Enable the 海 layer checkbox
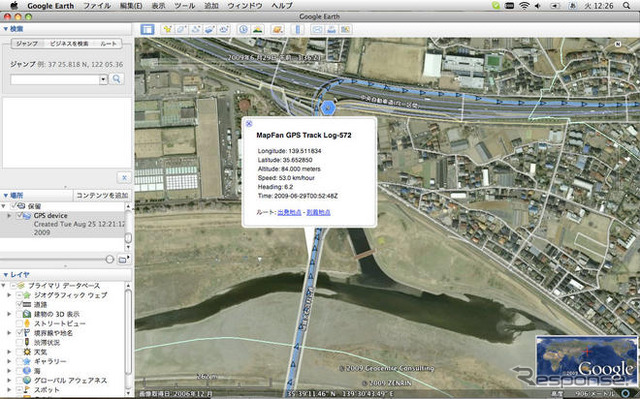Screen dimensions: 640x399 pyautogui.click(x=19, y=371)
